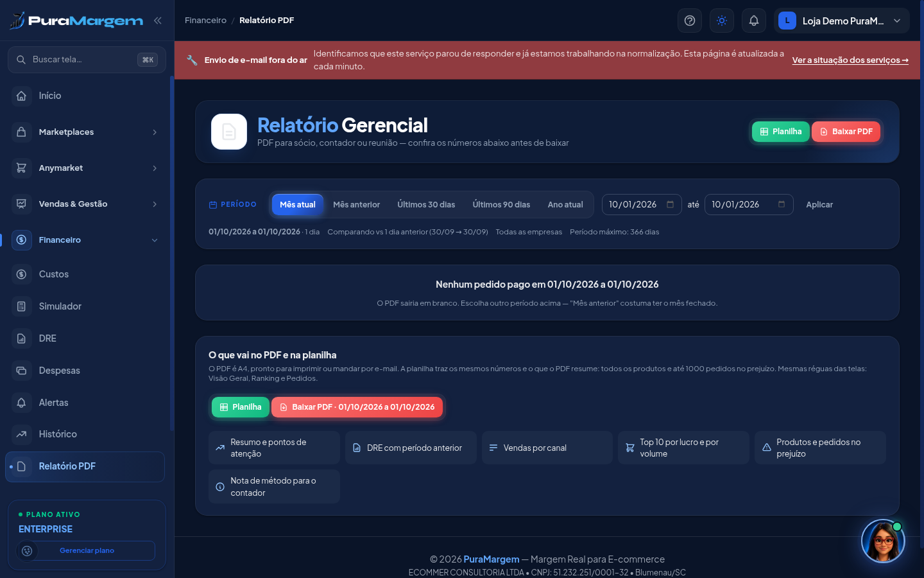924x578 pixels.
Task: Click Baixar PDF button in header card
Action: 846,132
